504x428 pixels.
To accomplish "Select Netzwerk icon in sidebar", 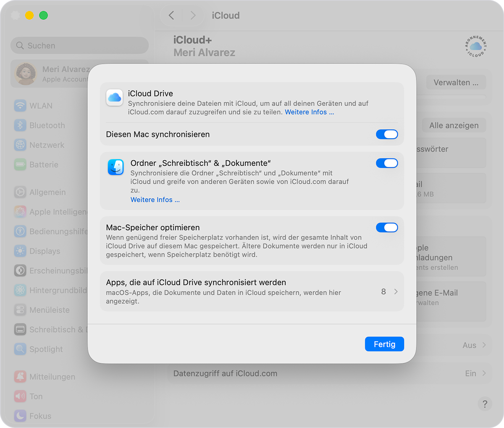I will pyautogui.click(x=20, y=145).
